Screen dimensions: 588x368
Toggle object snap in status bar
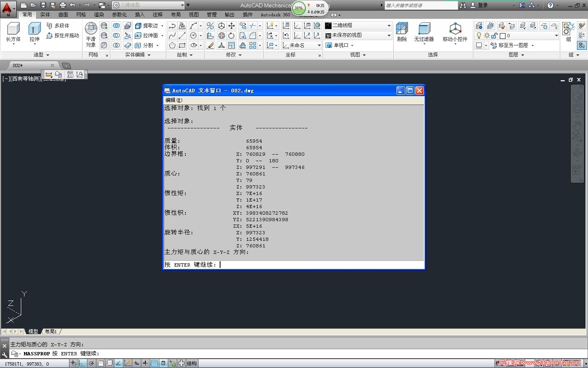(x=101, y=363)
